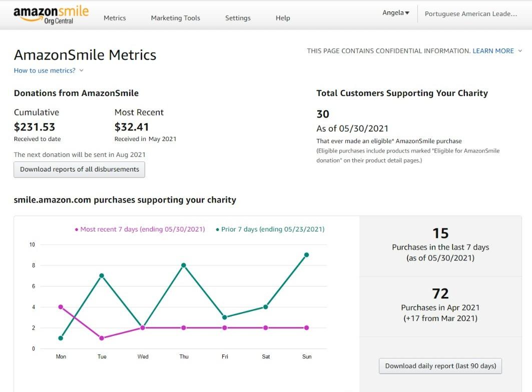The image size is (532, 392).
Task: Click the Sun axis label
Action: coord(307,356)
